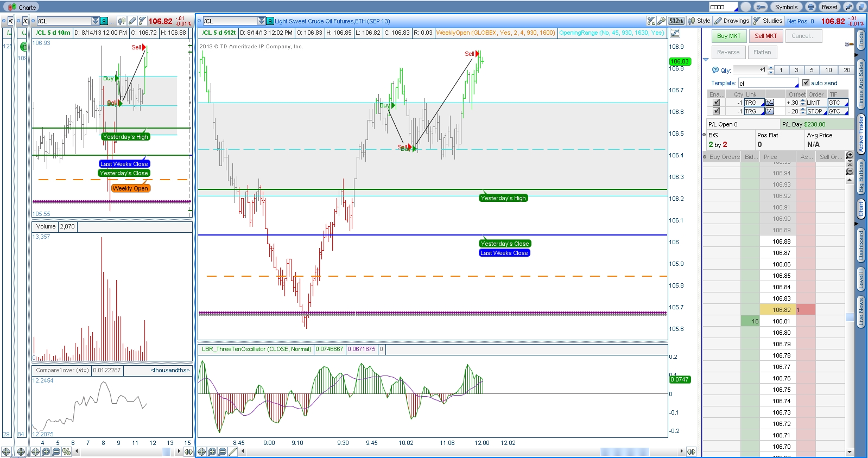
Task: Open the Template dropdown showing cl
Action: pyautogui.click(x=768, y=84)
